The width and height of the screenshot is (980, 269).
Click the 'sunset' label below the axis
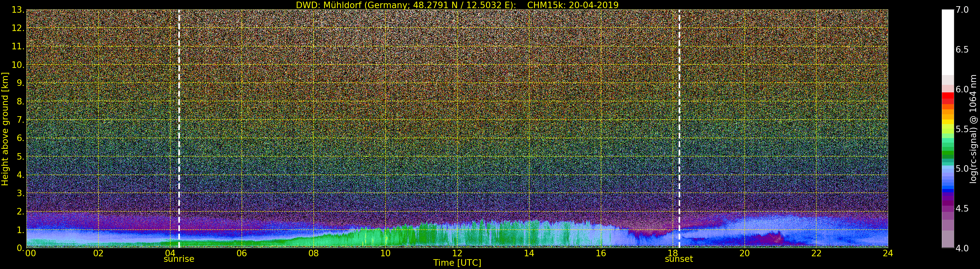coord(679,259)
